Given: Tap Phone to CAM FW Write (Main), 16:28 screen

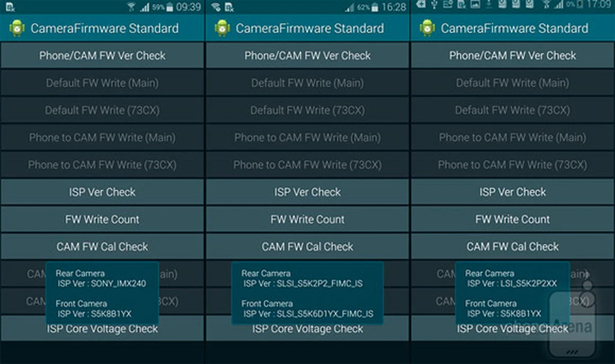Looking at the screenshot, I should pos(307,138).
